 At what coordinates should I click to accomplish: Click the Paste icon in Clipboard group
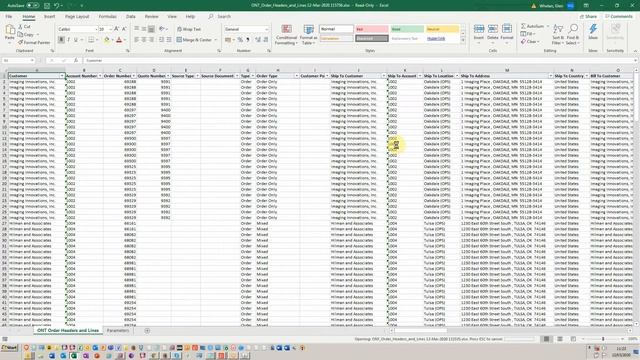[10, 30]
